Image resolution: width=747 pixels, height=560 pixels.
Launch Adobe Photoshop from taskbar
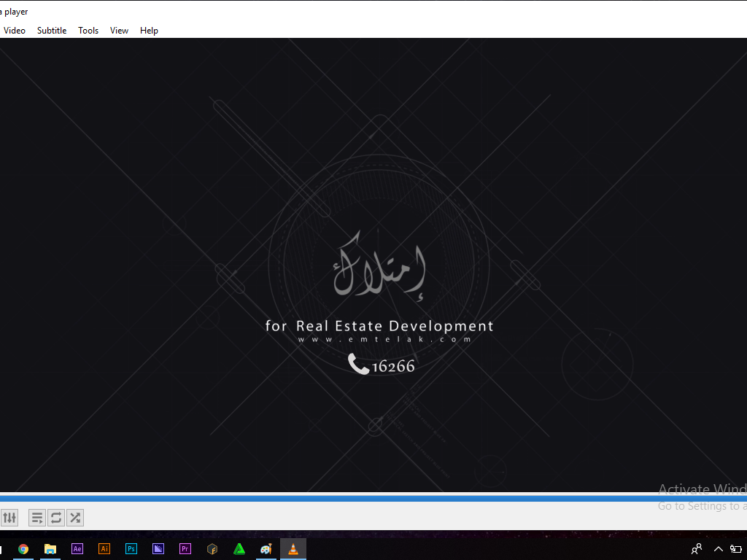pos(131,549)
